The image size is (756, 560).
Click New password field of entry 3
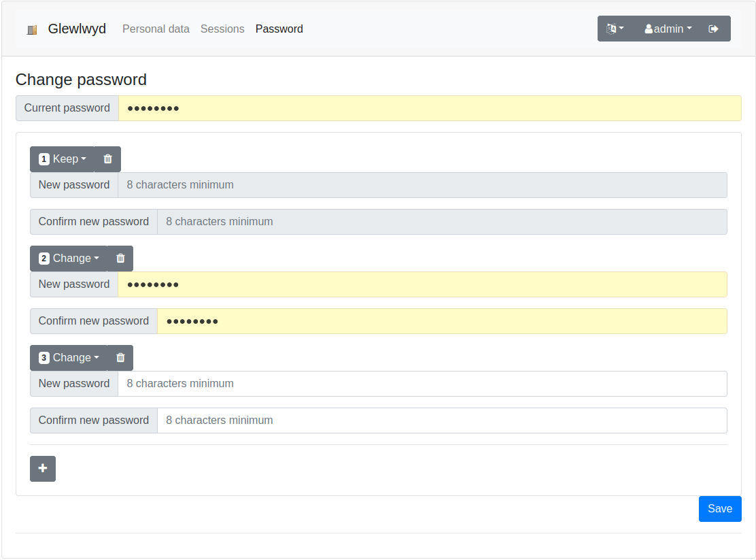tap(422, 384)
